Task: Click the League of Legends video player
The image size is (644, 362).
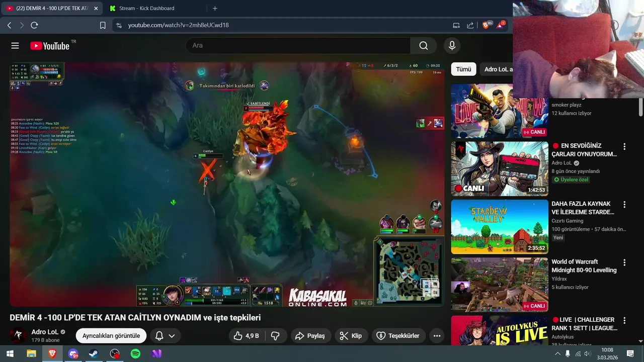Action: pyautogui.click(x=227, y=185)
